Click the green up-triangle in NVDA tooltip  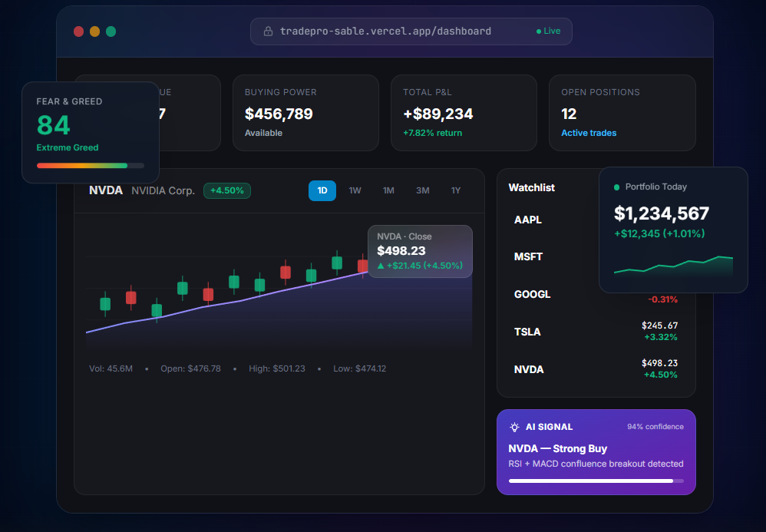381,266
